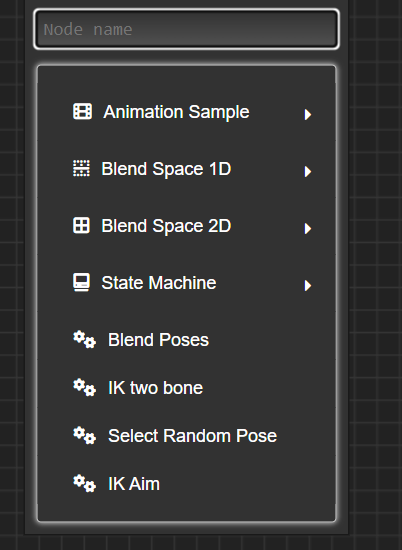Expand the Blend Space 2D submenu arrow

click(x=308, y=228)
